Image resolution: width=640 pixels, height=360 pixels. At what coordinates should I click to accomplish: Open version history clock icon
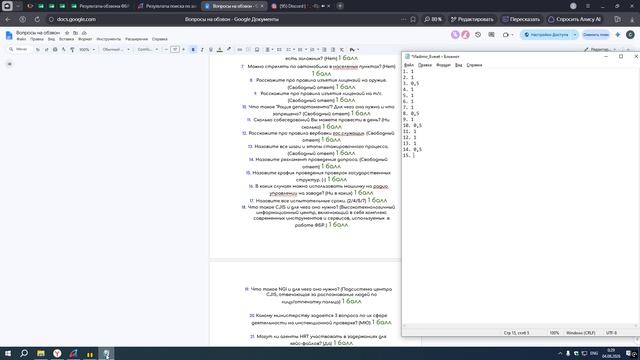478,35
